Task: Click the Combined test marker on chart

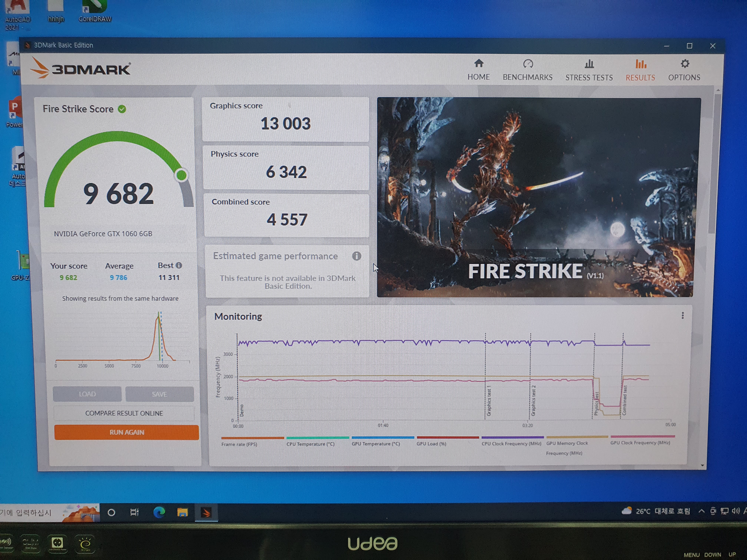Action: pyautogui.click(x=624, y=400)
